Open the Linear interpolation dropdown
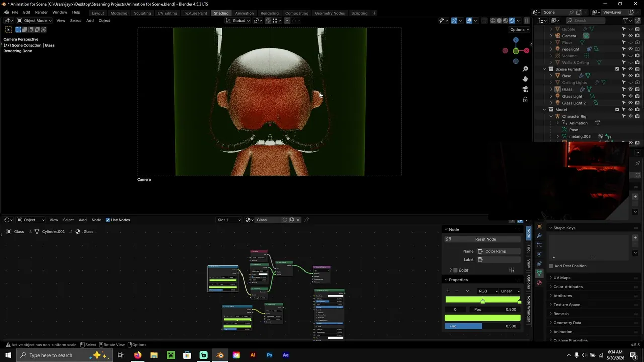Image resolution: width=644 pixels, height=362 pixels. click(510, 291)
